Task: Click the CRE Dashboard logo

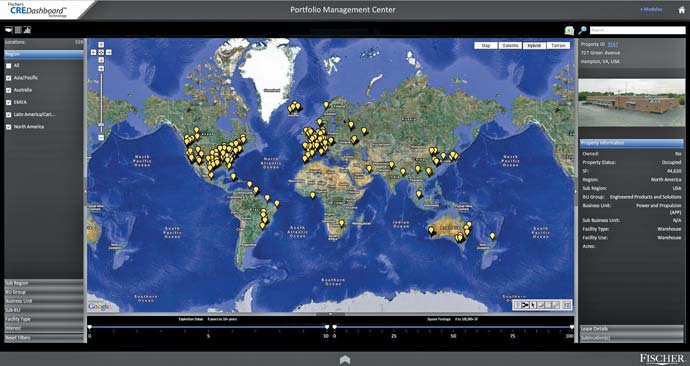Action: 37,10
